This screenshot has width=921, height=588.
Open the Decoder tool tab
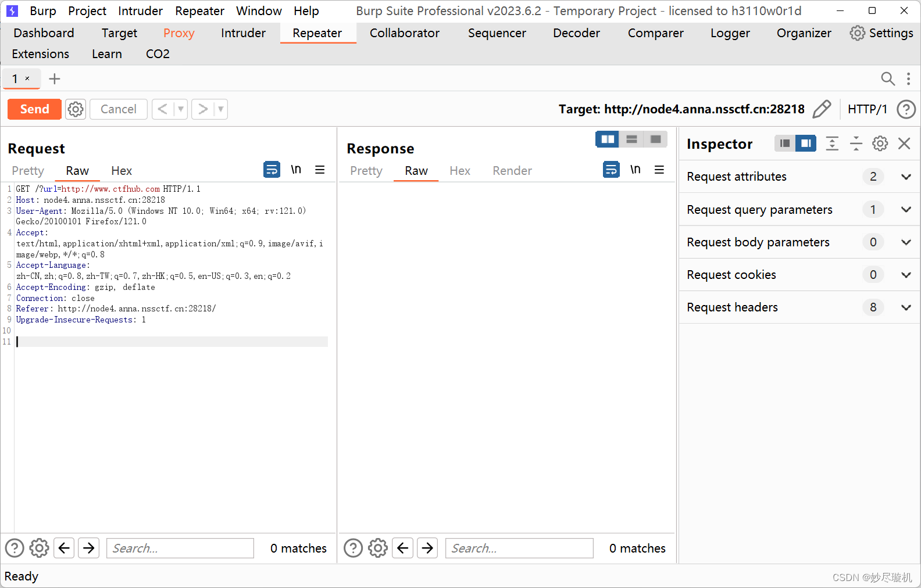[x=576, y=33]
